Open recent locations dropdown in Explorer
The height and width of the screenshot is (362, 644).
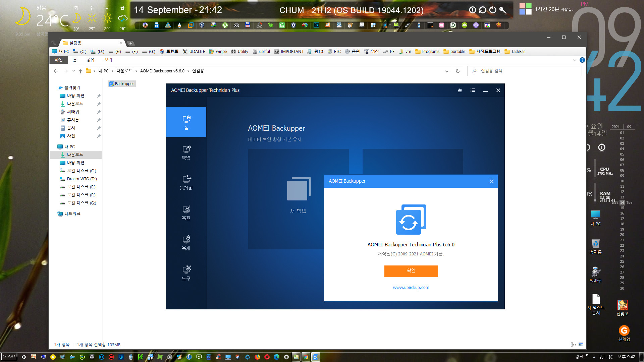click(73, 71)
